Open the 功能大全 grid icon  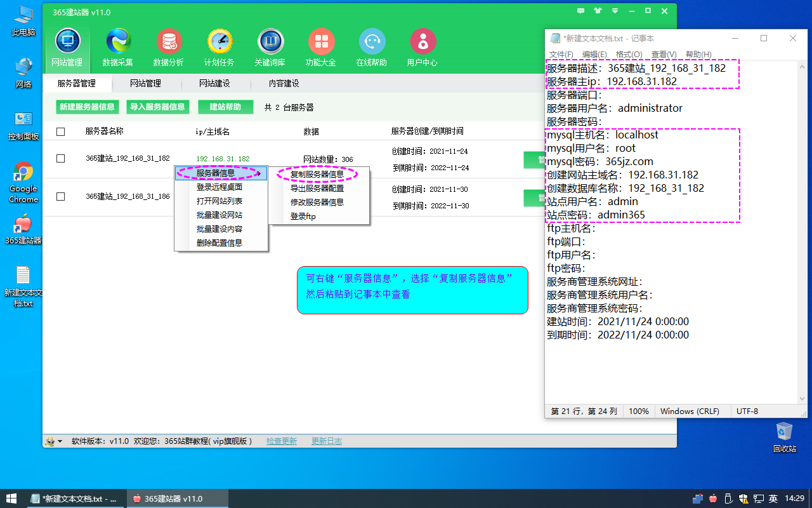pos(321,48)
